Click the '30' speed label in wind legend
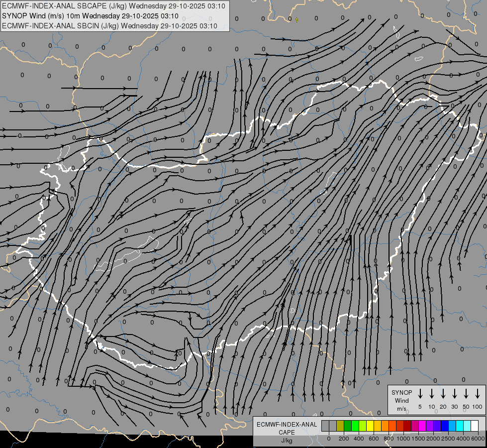Screen dimensions: 487x448 pos(454,407)
